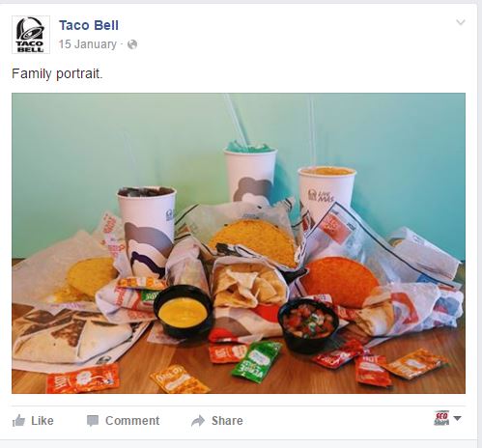
Task: Open the Family portrait food photo
Action: (x=239, y=243)
